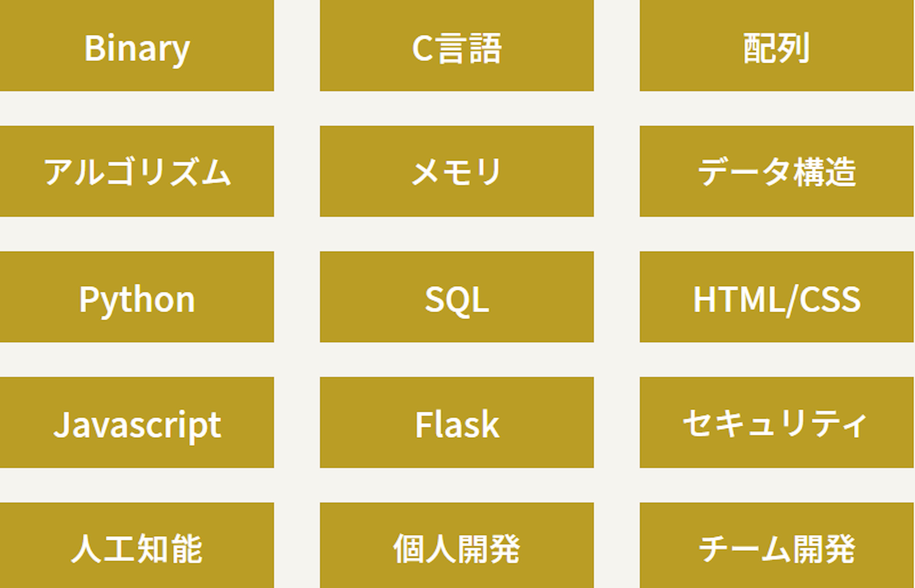
Task: Open the チーム開発 tag
Action: pyautogui.click(x=777, y=545)
